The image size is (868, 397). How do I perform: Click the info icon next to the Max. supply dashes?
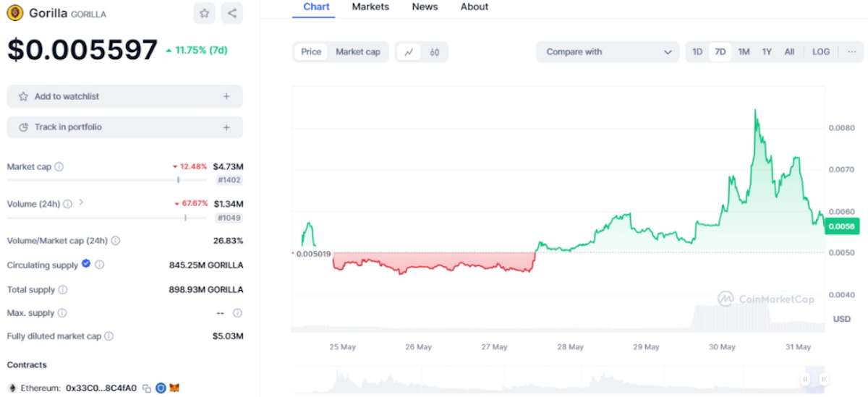(237, 313)
